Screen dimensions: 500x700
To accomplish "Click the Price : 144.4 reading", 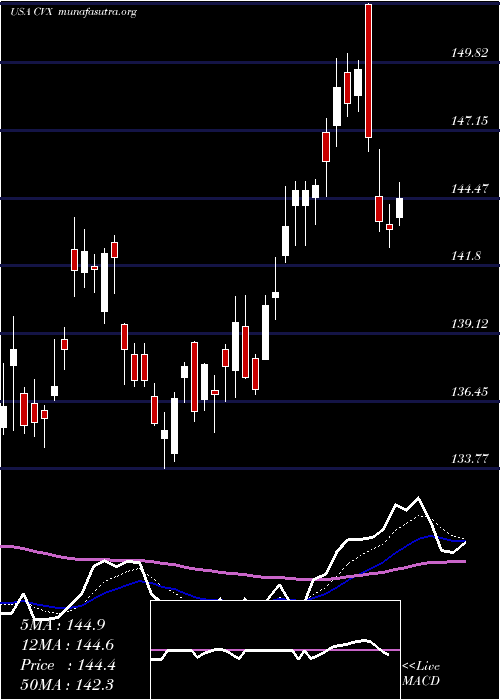I will [x=68, y=665].
